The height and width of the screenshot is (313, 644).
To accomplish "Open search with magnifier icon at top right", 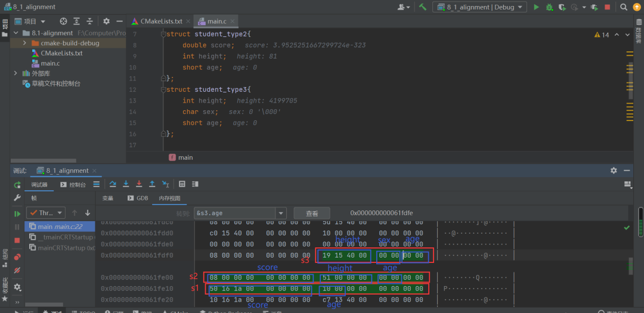I will click(624, 7).
